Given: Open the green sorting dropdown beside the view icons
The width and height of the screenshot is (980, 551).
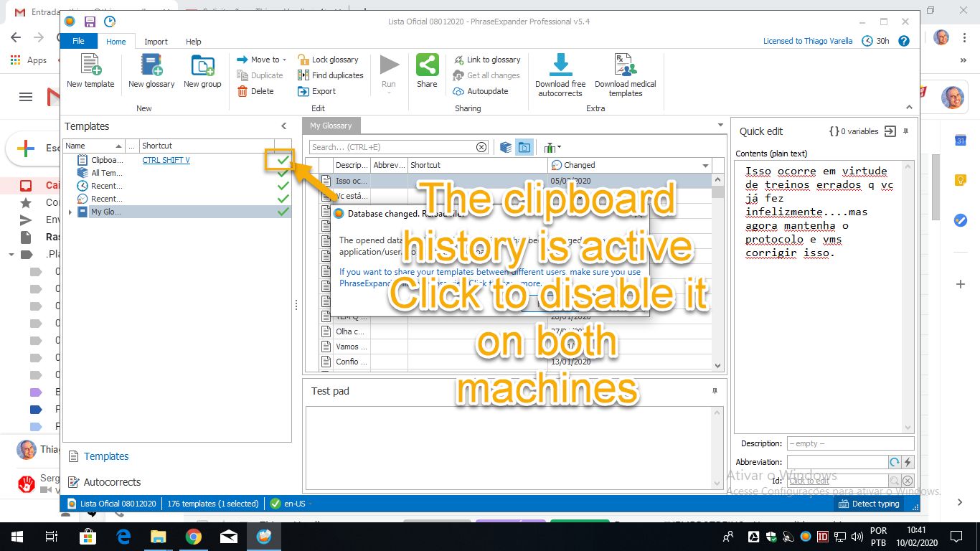Looking at the screenshot, I should 552,147.
